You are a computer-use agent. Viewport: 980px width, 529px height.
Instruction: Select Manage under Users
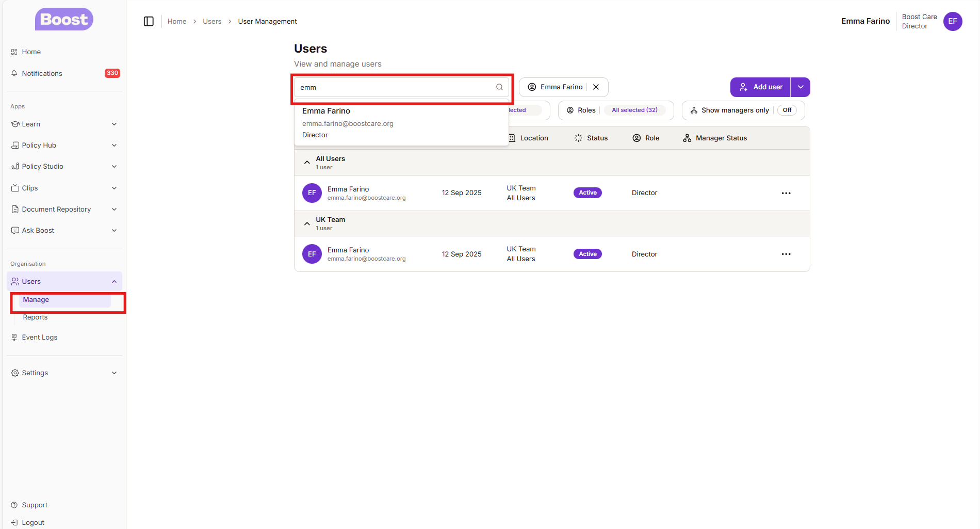pyautogui.click(x=65, y=300)
